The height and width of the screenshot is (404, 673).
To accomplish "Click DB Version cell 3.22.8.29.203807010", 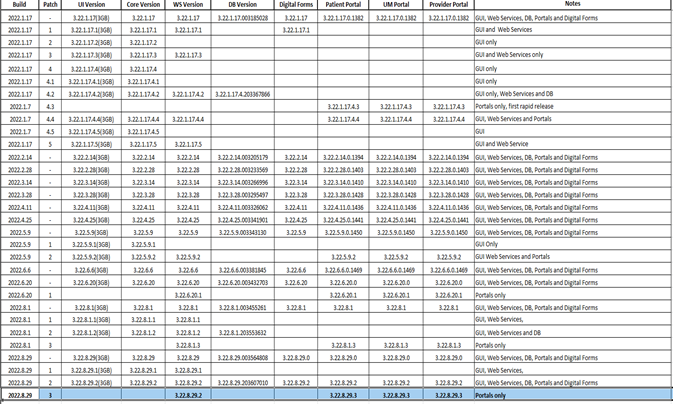I will tap(242, 382).
